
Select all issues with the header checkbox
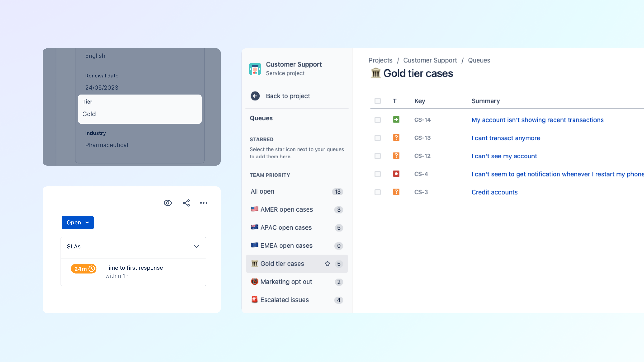(378, 101)
